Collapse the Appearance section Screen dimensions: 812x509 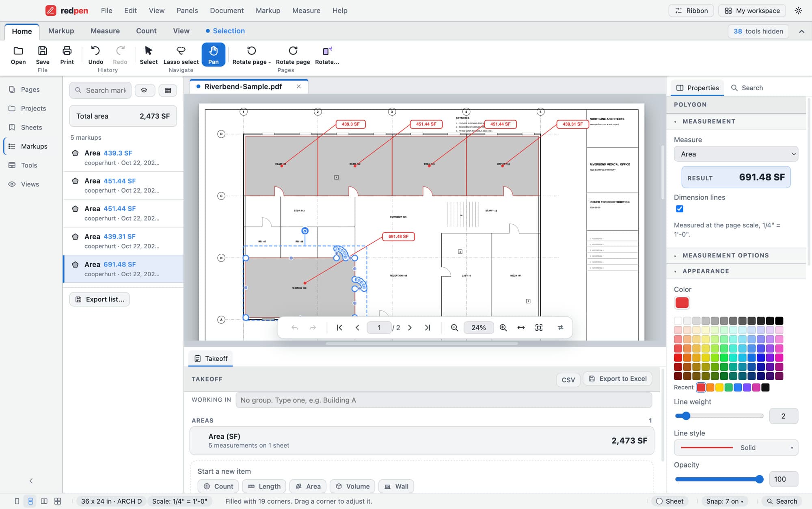[x=736, y=271]
